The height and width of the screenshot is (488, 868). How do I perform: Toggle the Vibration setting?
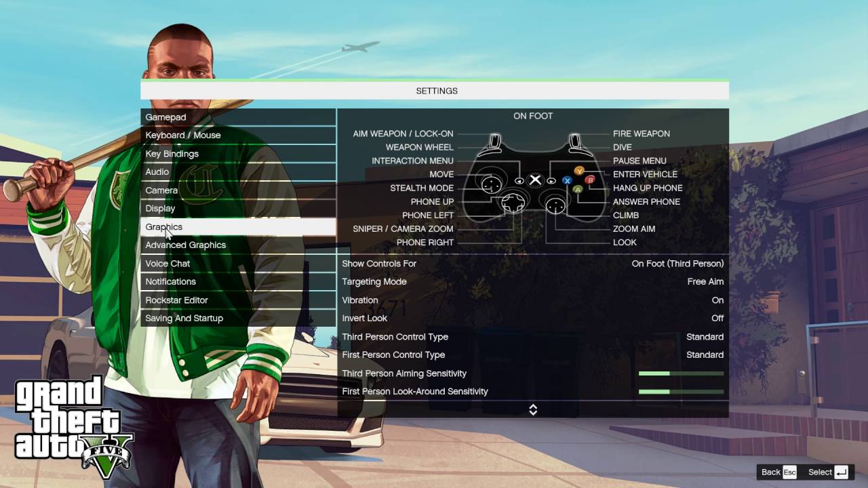pyautogui.click(x=533, y=300)
